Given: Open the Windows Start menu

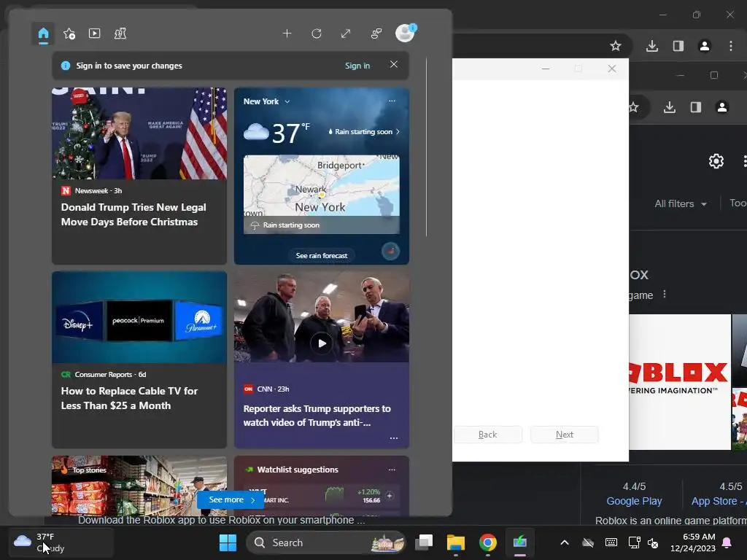Looking at the screenshot, I should coord(228,542).
